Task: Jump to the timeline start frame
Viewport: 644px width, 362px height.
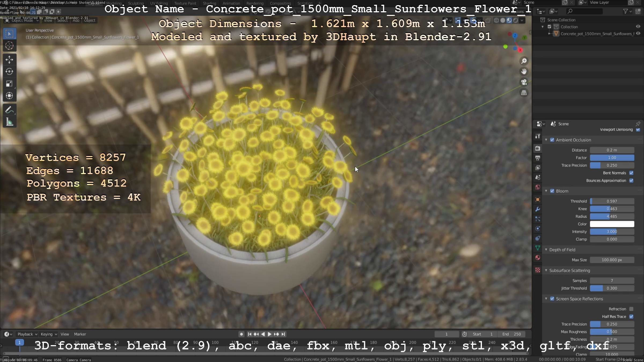Action: pos(250,334)
